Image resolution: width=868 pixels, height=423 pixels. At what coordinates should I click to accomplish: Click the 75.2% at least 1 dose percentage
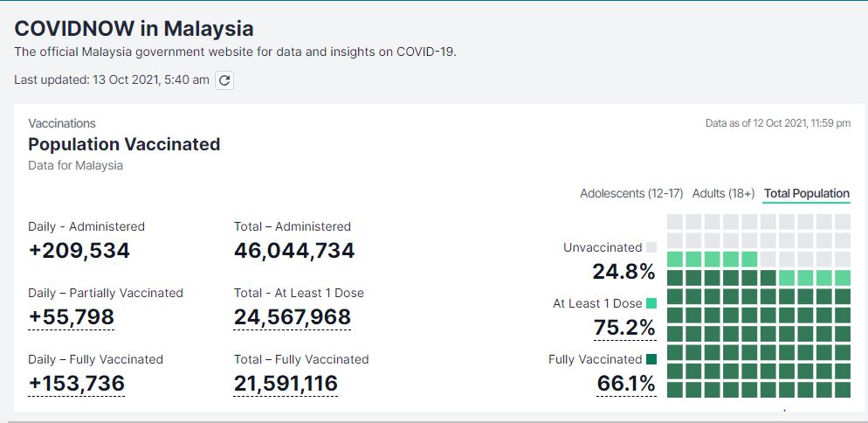click(x=624, y=328)
